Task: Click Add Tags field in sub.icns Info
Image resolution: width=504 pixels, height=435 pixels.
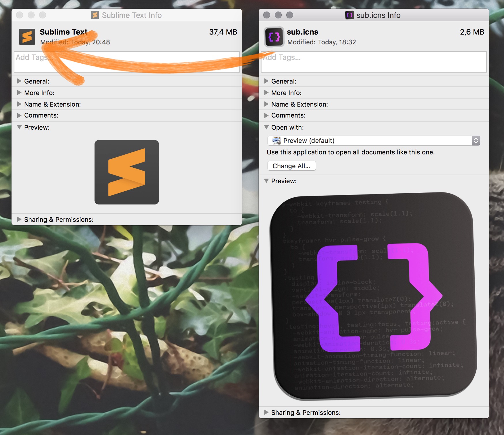Action: point(374,62)
